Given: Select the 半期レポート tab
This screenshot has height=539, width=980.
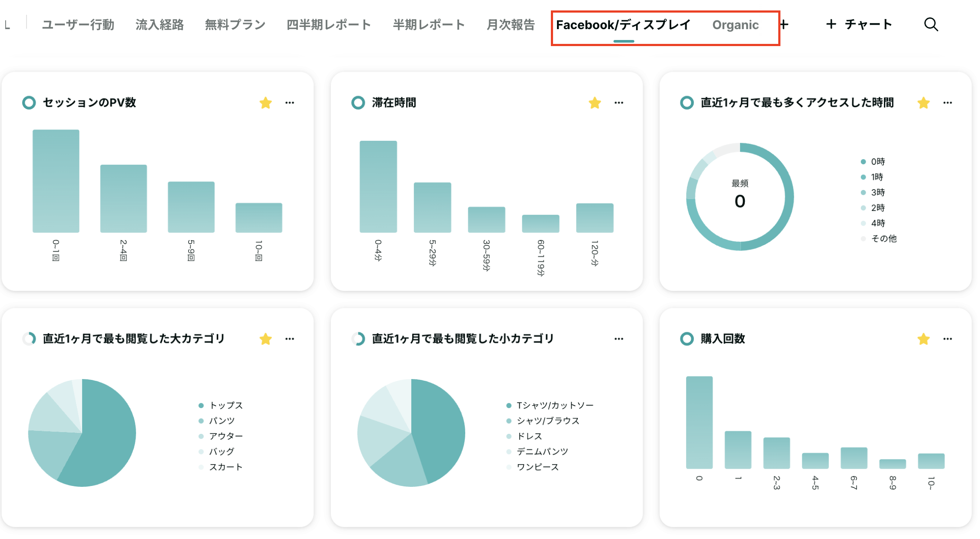Looking at the screenshot, I should click(x=429, y=25).
